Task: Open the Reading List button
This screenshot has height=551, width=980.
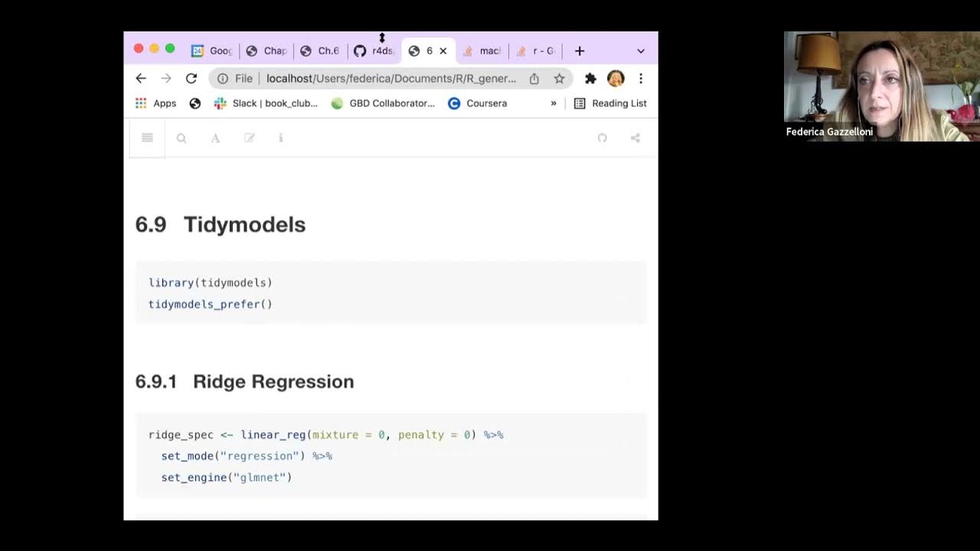Action: [x=610, y=103]
